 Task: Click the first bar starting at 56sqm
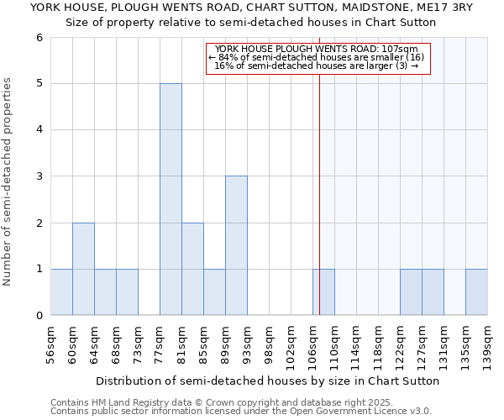tap(61, 291)
